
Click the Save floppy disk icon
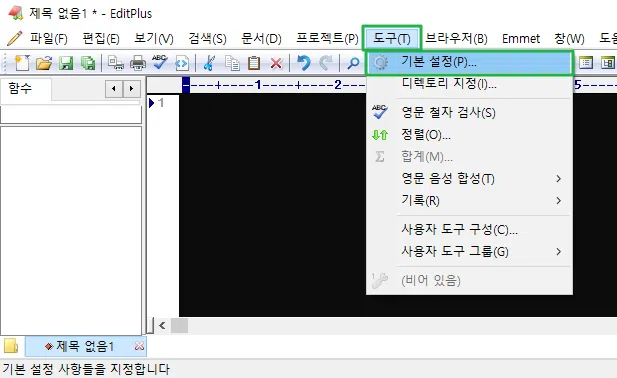click(x=66, y=63)
